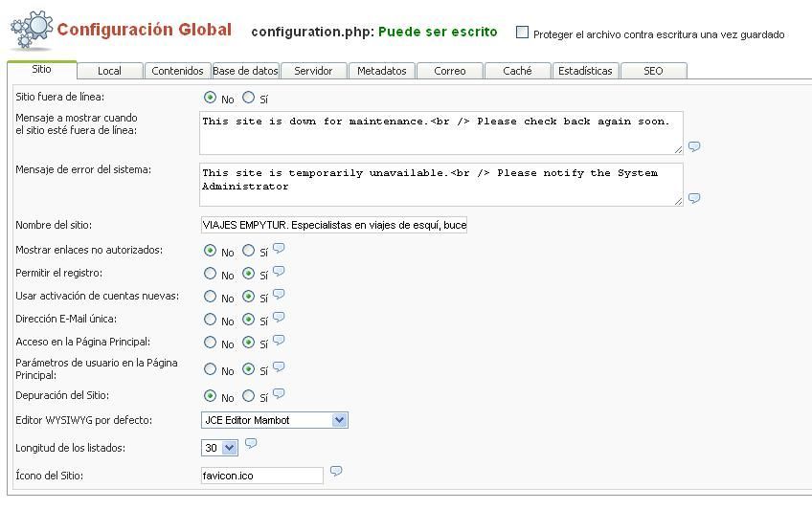Screen dimensions: 812x510
Task: Click the help bubble beside system error message
Action: click(x=694, y=198)
